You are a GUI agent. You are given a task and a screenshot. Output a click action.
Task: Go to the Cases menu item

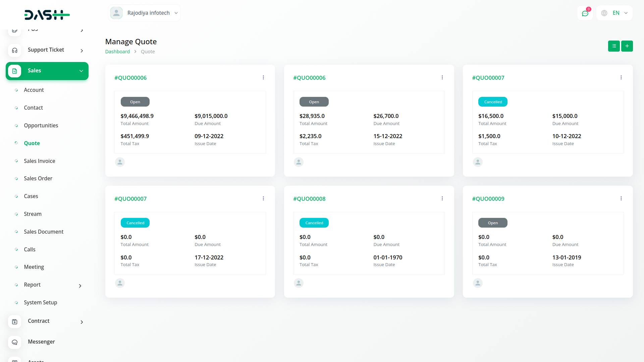click(x=31, y=196)
